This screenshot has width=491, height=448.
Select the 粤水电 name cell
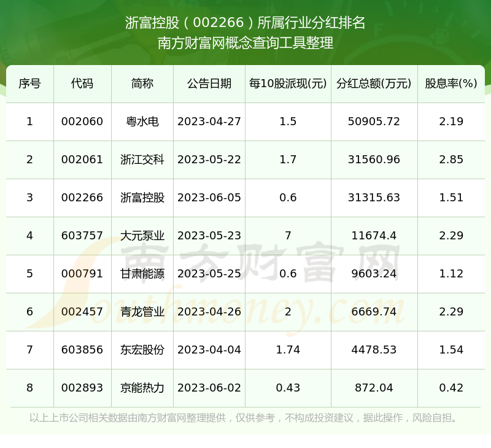[142, 122]
